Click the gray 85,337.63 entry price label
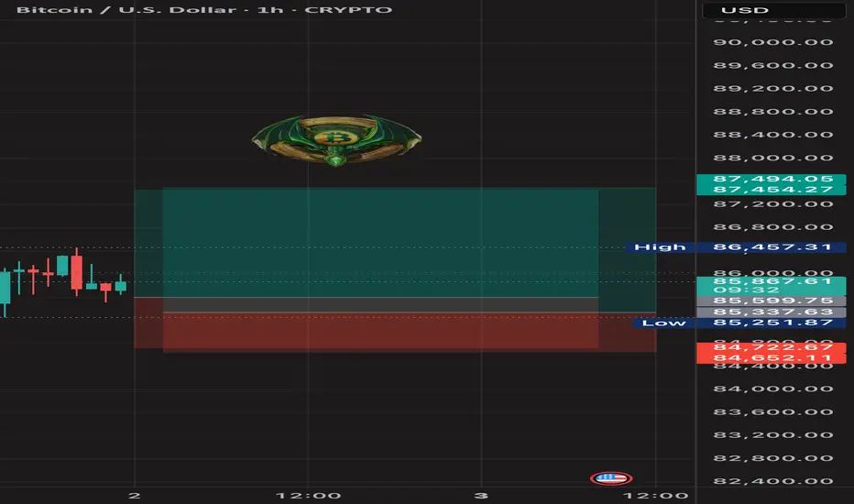Screen dimensions: 854x504 [x=772, y=312]
